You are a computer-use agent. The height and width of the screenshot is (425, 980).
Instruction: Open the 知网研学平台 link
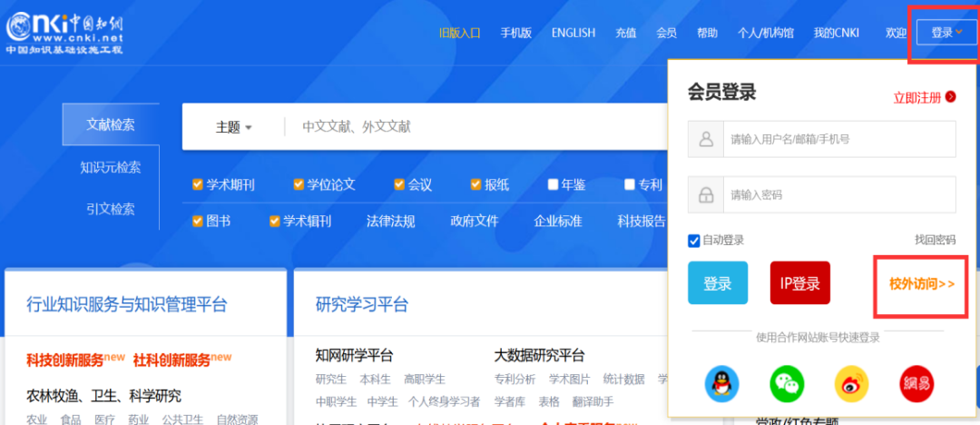[355, 356]
